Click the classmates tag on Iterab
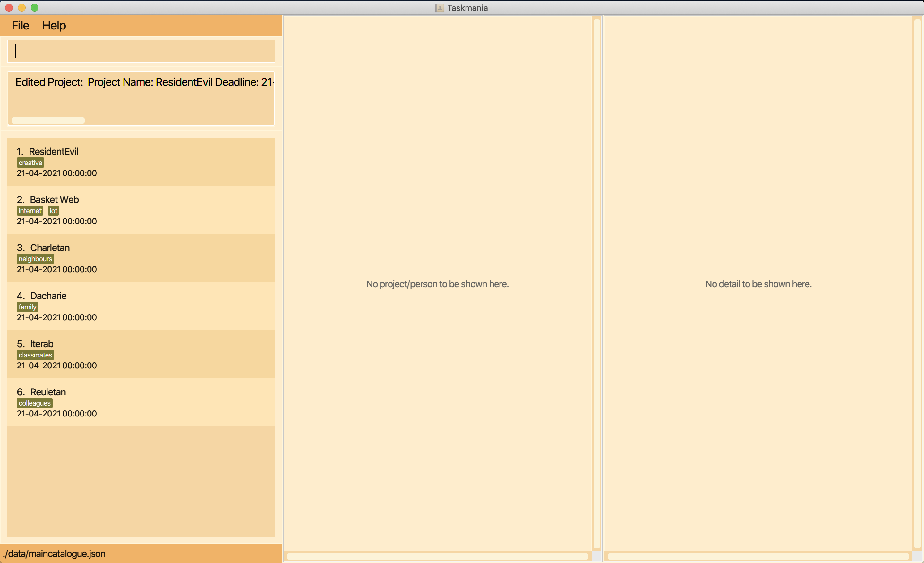 (35, 355)
